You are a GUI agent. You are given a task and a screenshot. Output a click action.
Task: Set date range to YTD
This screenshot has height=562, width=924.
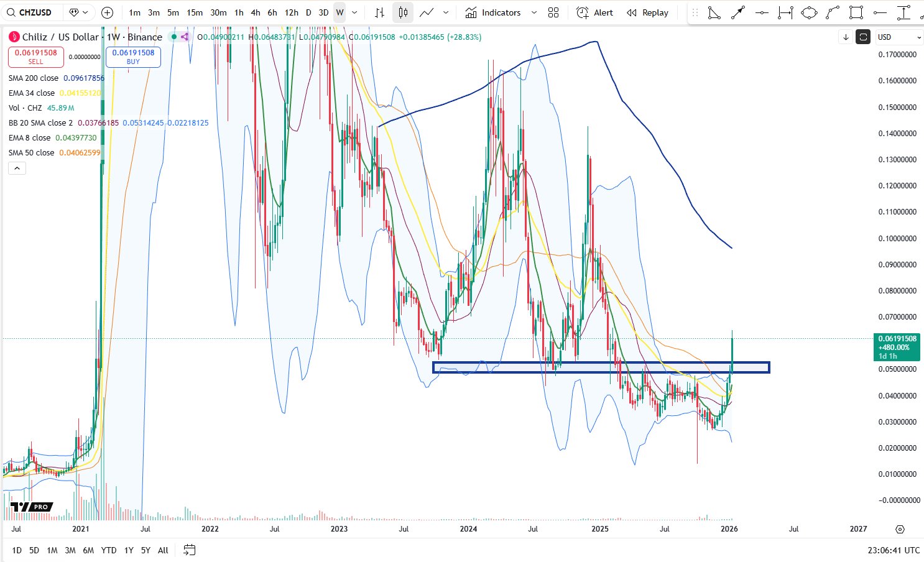109,550
